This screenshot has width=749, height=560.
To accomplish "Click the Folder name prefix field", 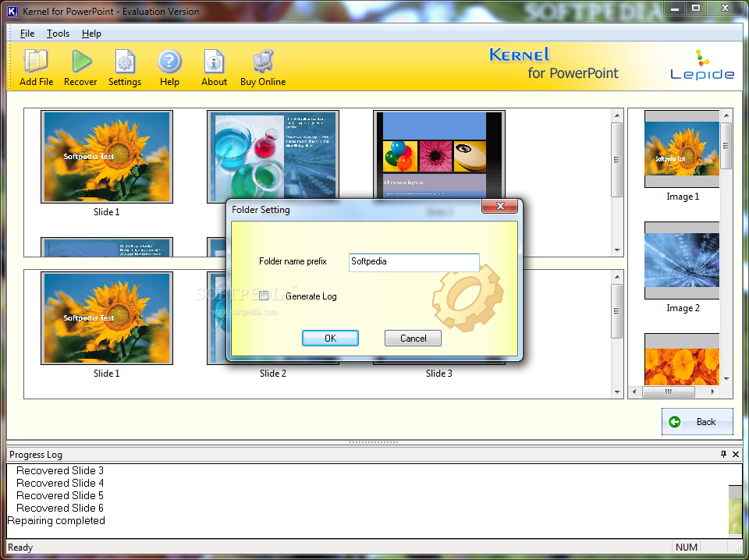I will pos(414,262).
